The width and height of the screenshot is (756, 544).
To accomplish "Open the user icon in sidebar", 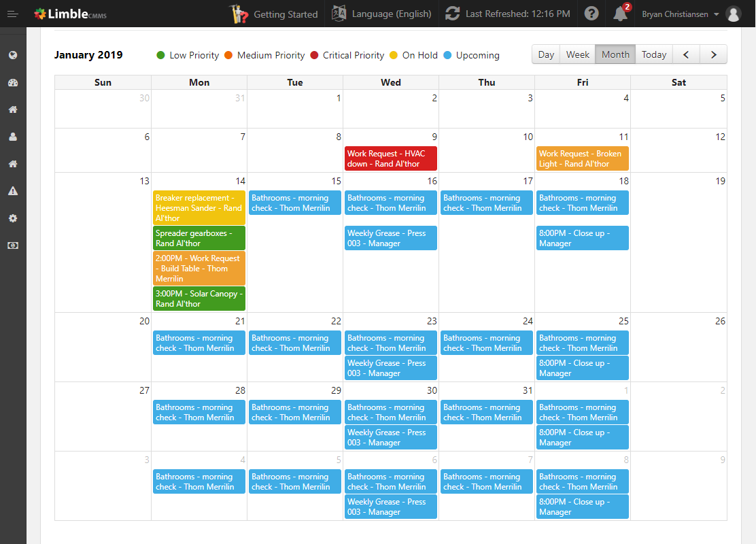I will pos(13,137).
